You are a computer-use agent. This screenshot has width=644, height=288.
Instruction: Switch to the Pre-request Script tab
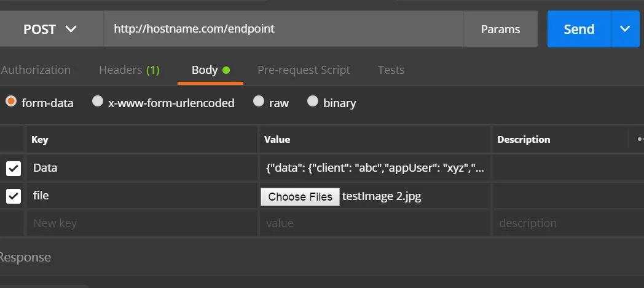click(x=304, y=70)
